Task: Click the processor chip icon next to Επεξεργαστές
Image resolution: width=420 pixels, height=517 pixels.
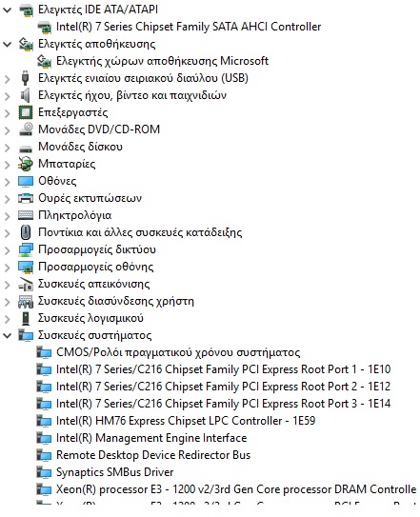Action: (x=26, y=112)
